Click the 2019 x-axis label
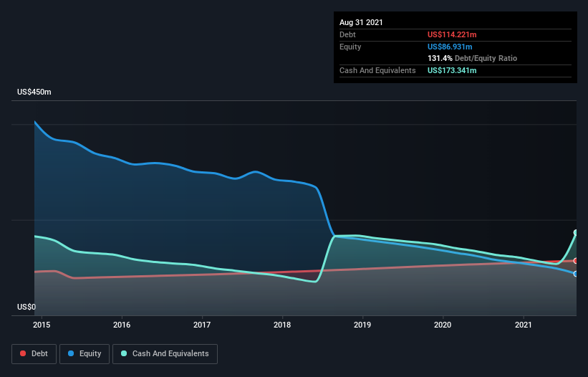 point(362,325)
